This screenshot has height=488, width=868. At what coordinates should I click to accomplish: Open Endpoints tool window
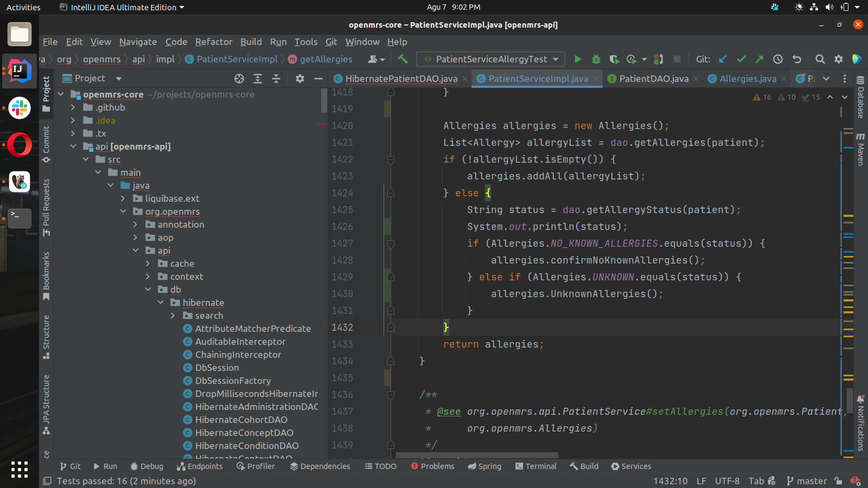point(200,466)
